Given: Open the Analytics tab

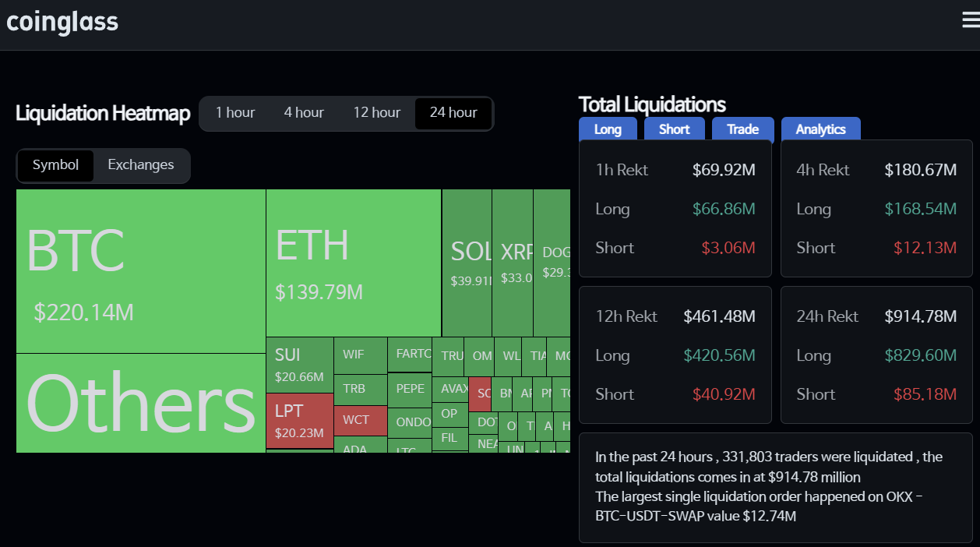Looking at the screenshot, I should (820, 129).
